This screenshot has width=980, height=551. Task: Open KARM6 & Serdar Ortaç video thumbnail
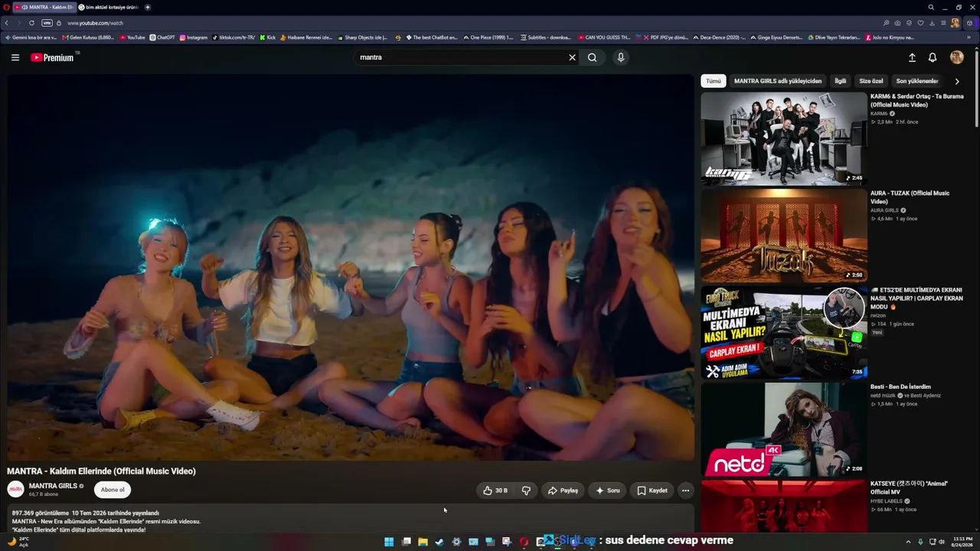(x=784, y=139)
